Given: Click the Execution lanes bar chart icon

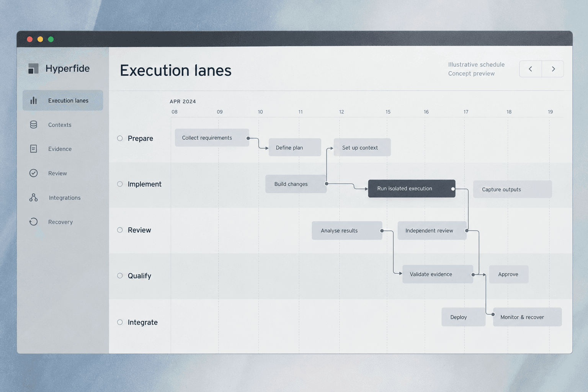Looking at the screenshot, I should (x=34, y=100).
